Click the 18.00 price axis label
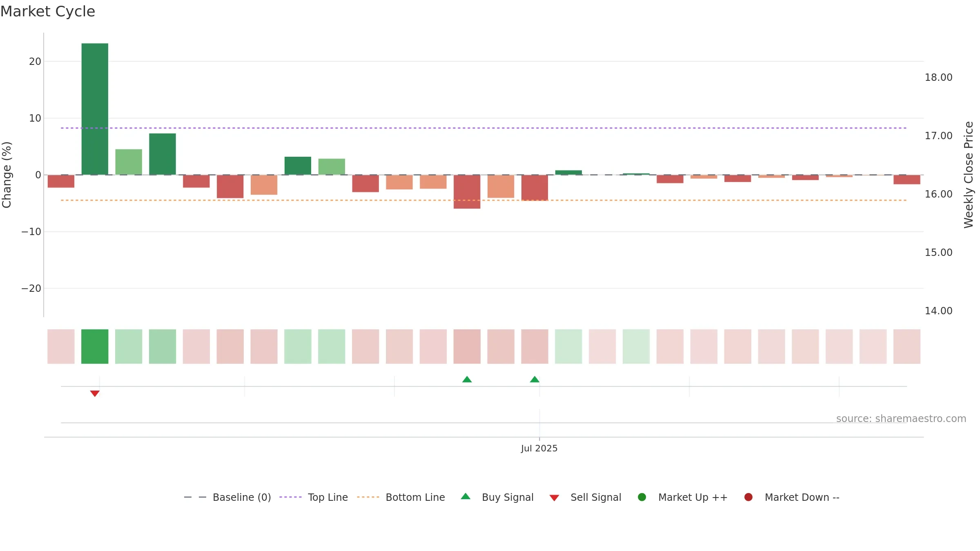 [x=938, y=78]
